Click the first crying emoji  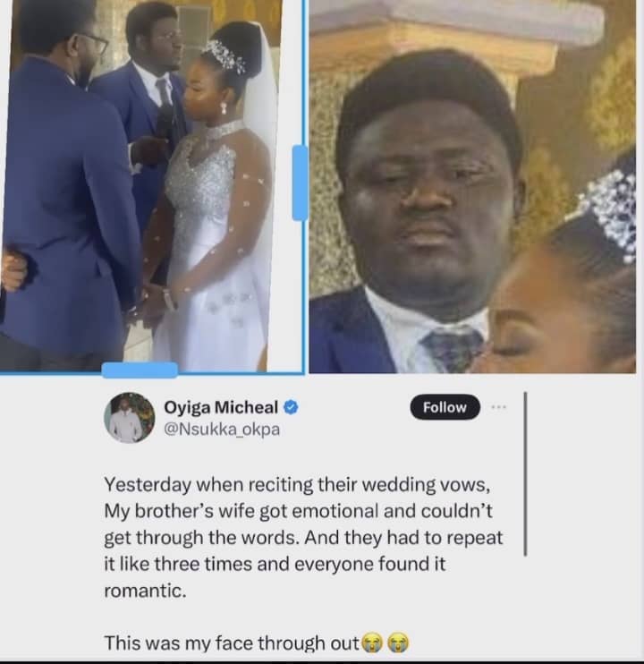371,643
